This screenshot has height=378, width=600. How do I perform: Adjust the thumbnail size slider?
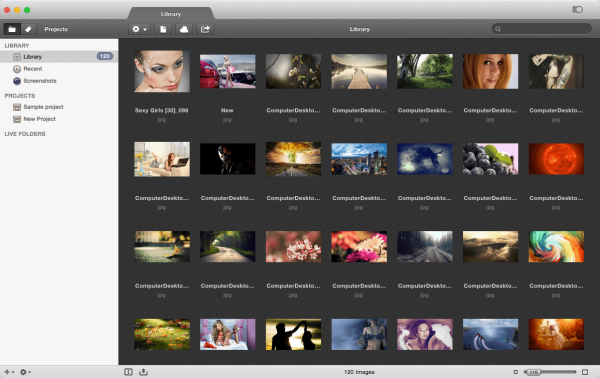[550, 372]
